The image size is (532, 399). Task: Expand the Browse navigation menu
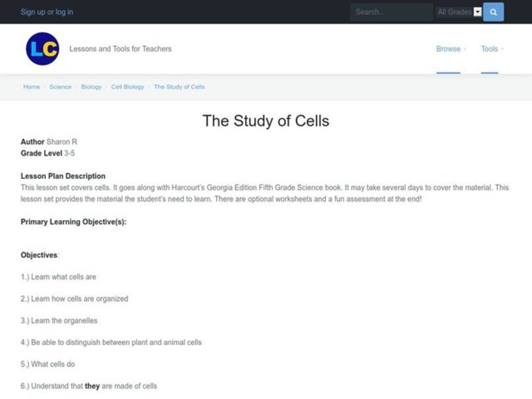(x=448, y=49)
